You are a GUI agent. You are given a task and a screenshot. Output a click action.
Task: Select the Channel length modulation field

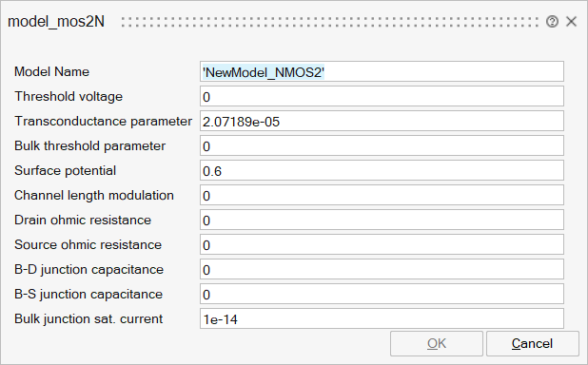382,195
